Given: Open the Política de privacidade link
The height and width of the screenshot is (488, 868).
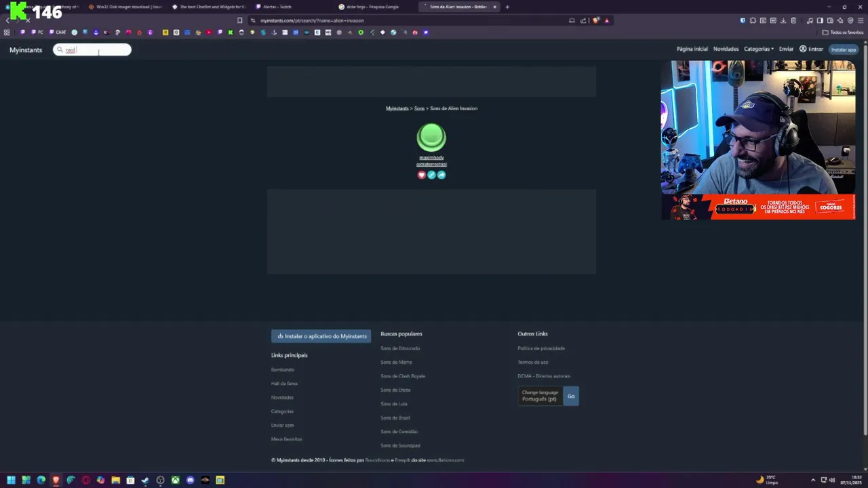Looking at the screenshot, I should click(x=541, y=348).
